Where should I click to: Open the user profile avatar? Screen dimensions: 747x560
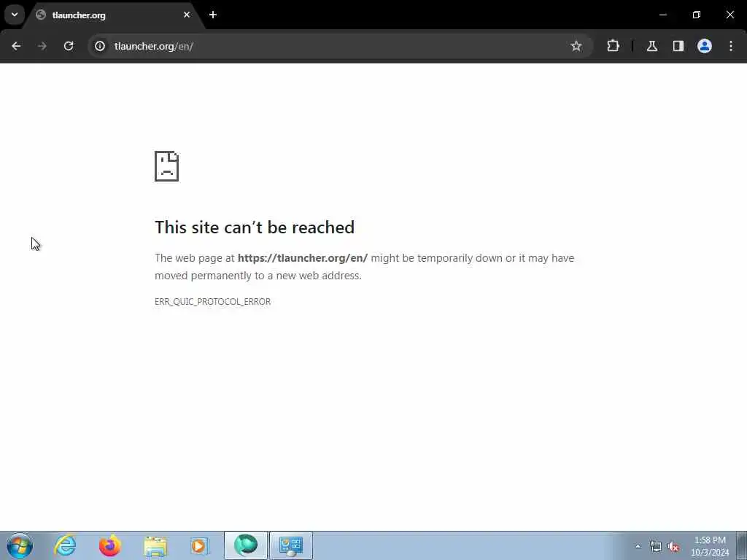[705, 46]
